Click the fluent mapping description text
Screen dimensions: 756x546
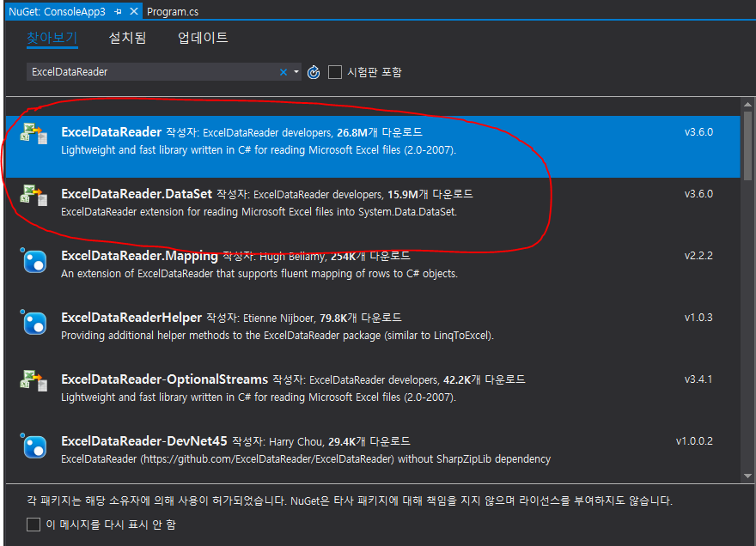click(x=259, y=274)
